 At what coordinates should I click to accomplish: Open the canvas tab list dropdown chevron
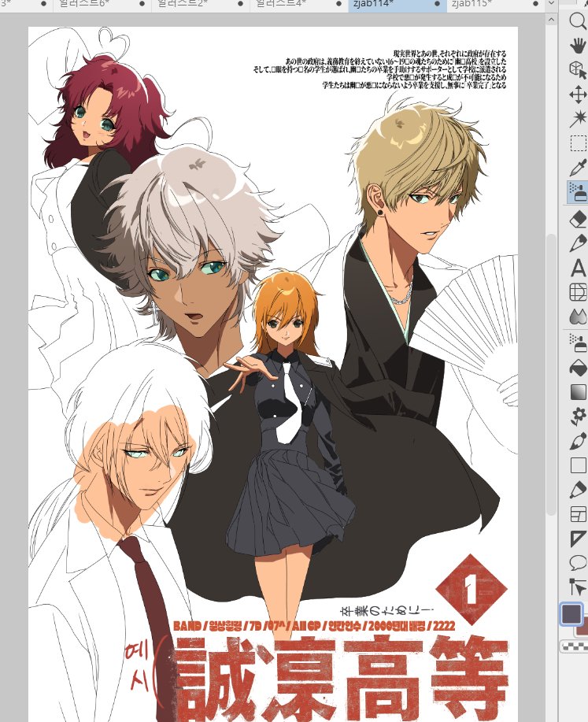(x=551, y=4)
